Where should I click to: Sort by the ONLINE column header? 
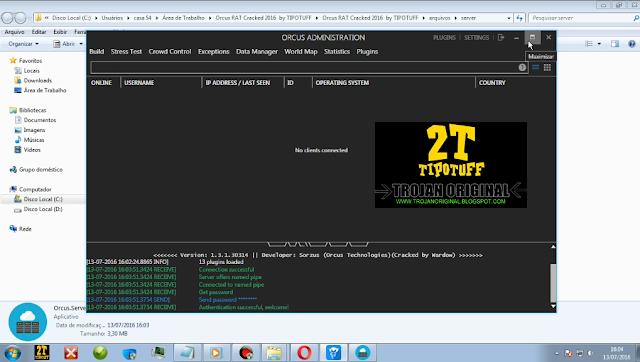pyautogui.click(x=101, y=82)
